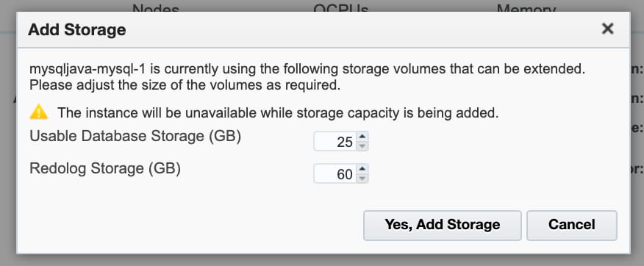Decrease Redolog Storage with down arrow
Image resolution: width=644 pixels, height=266 pixels.
(362, 179)
